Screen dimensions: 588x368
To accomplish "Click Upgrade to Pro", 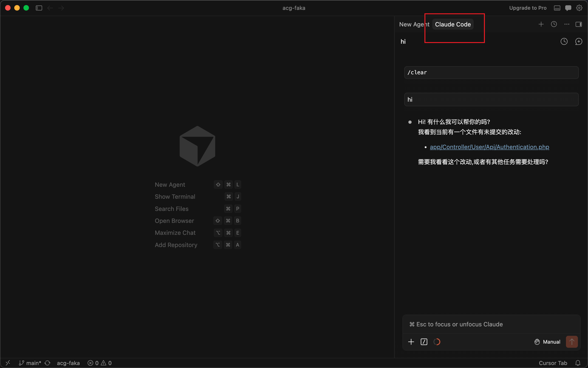I will click(x=528, y=8).
